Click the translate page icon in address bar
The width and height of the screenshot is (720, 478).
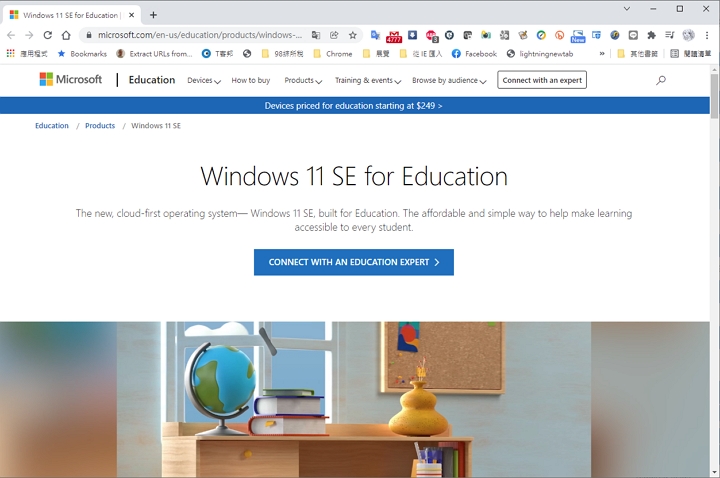(x=316, y=35)
